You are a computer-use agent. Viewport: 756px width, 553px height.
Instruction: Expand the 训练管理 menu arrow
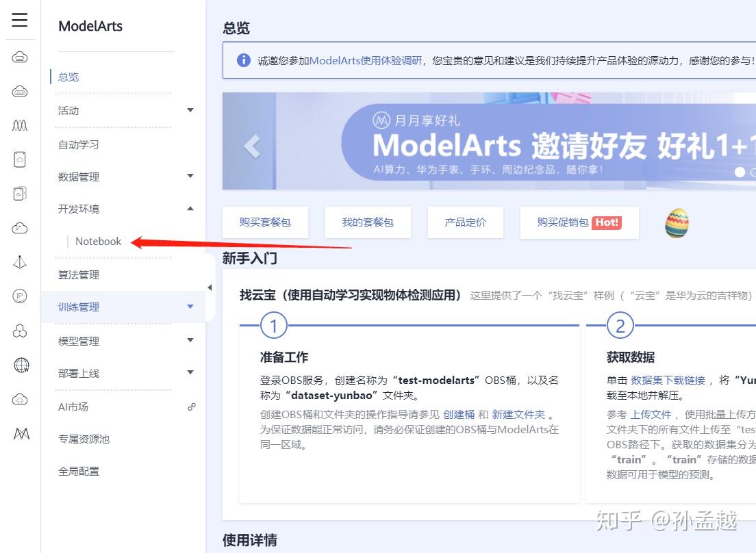(190, 307)
